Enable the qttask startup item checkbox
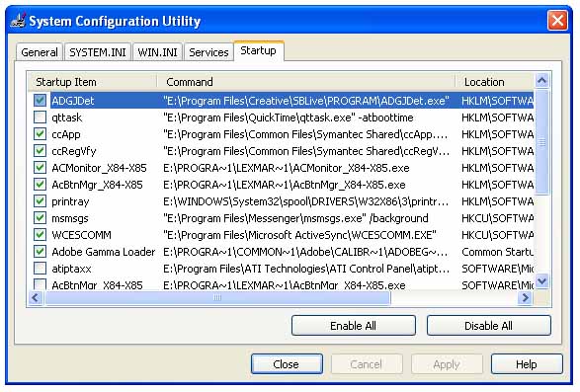580x392 pixels. click(x=40, y=118)
